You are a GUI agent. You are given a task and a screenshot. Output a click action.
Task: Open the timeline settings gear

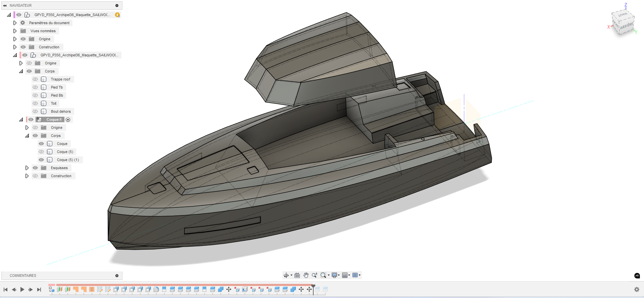click(637, 289)
